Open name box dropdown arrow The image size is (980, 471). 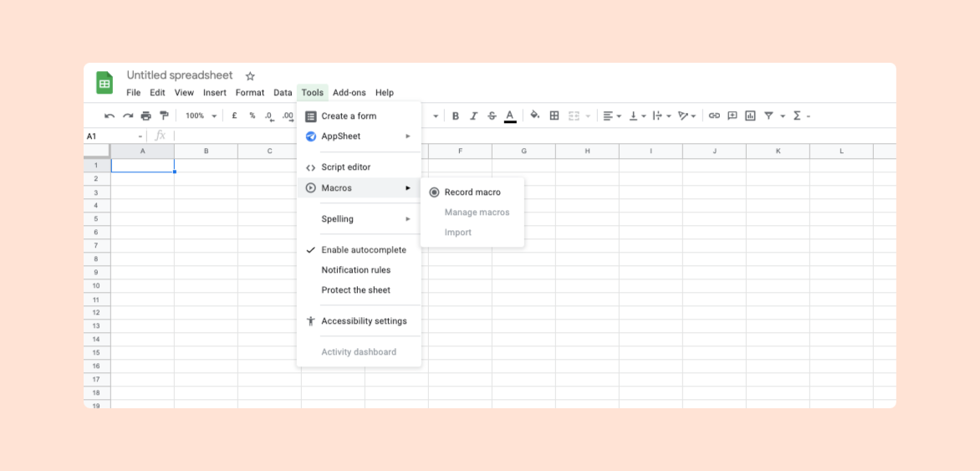[x=140, y=136]
